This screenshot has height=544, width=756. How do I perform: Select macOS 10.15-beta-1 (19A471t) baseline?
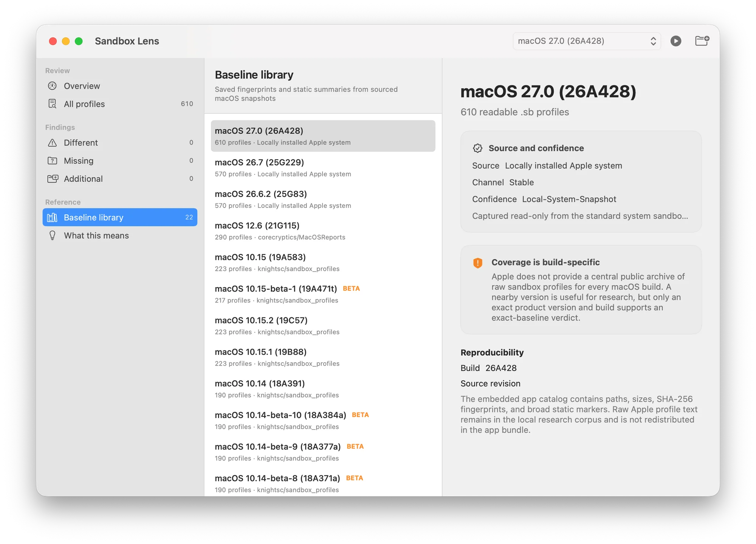pyautogui.click(x=323, y=294)
